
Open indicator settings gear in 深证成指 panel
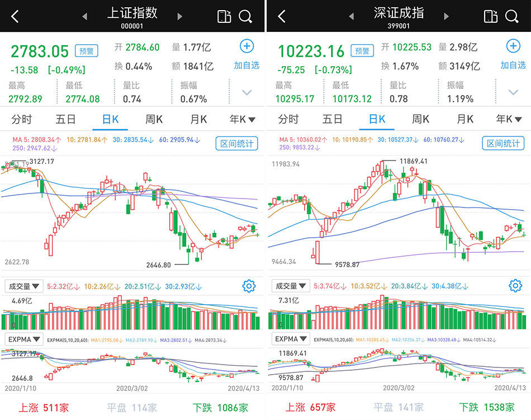click(515, 286)
